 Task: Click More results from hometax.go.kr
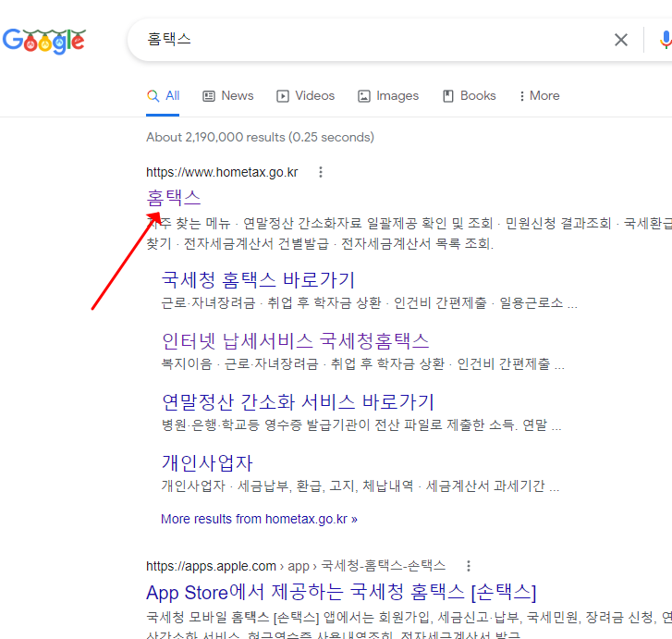[259, 519]
